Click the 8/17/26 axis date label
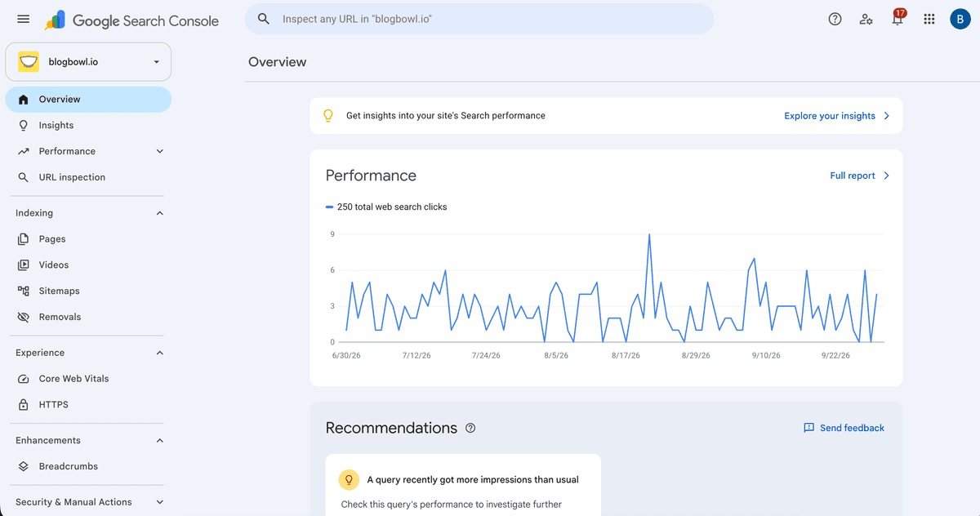The image size is (980, 516). tap(626, 355)
